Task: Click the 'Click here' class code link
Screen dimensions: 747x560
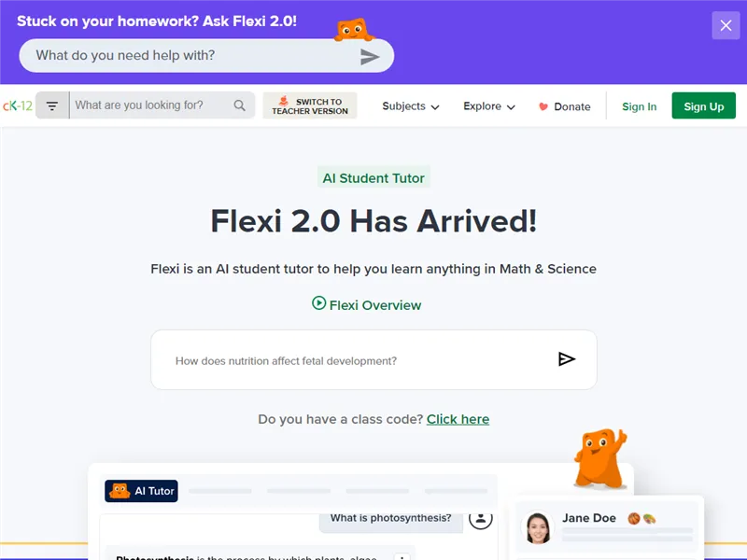Action: click(x=458, y=419)
